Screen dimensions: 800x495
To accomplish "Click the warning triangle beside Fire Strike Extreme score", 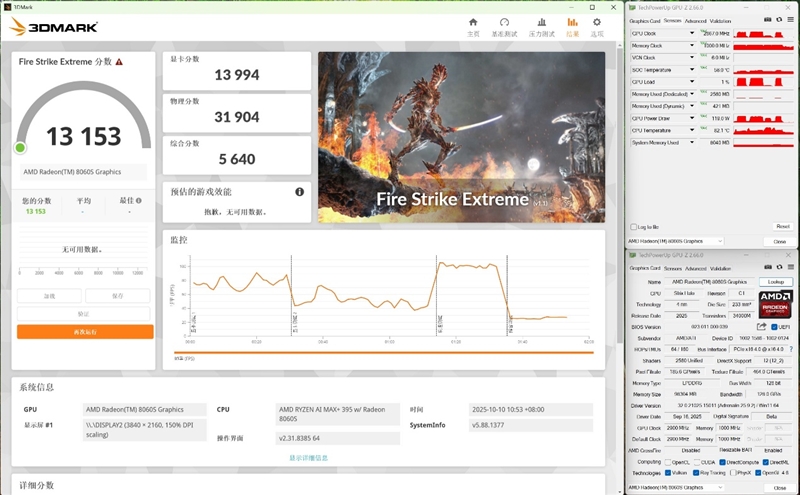I will click(x=119, y=62).
